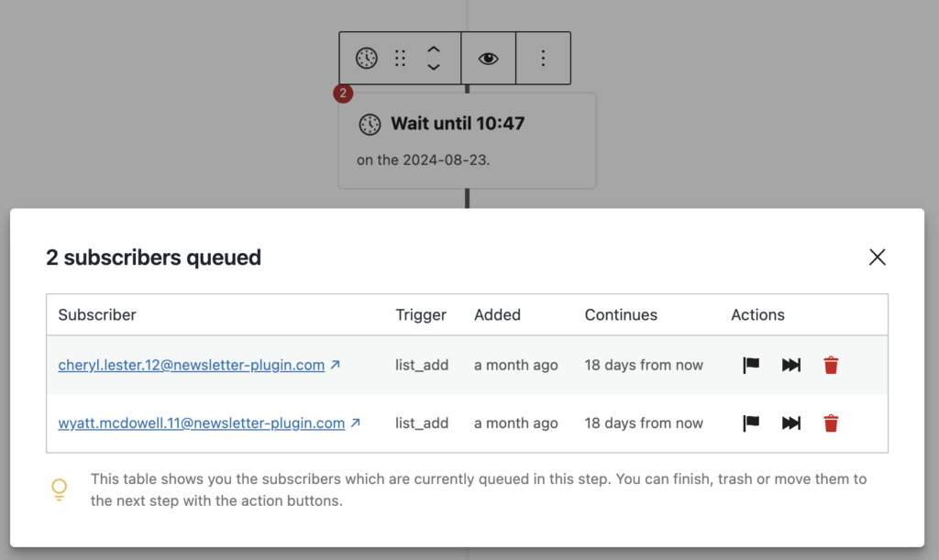Viewport: 939px width, 560px height.
Task: Click the lightbulb tip icon
Action: tap(59, 489)
